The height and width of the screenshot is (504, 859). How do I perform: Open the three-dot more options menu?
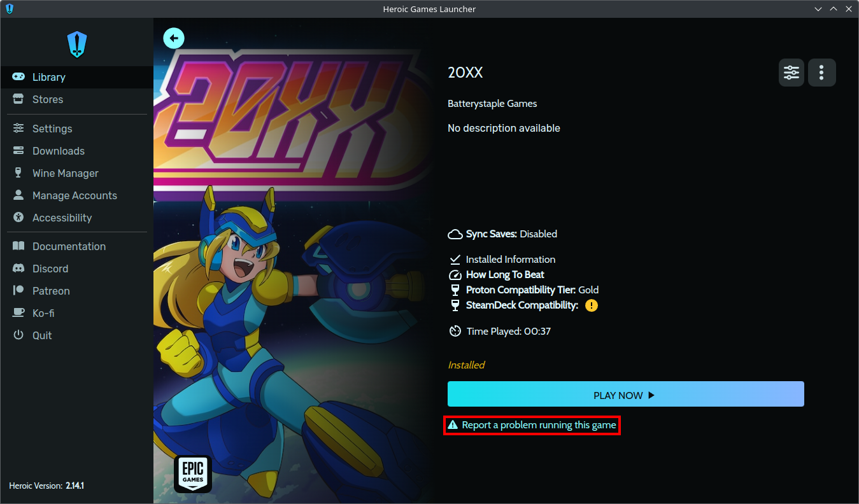821,73
